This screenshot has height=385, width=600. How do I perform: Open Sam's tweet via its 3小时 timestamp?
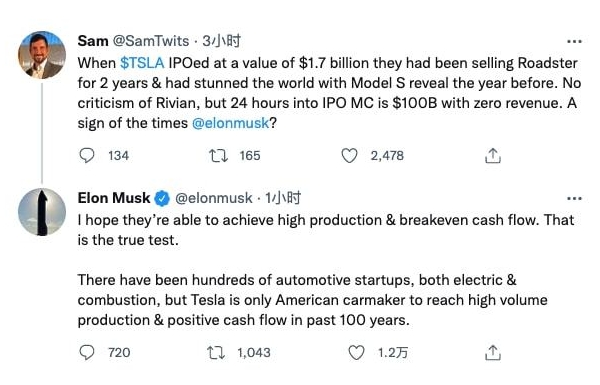coord(222,41)
